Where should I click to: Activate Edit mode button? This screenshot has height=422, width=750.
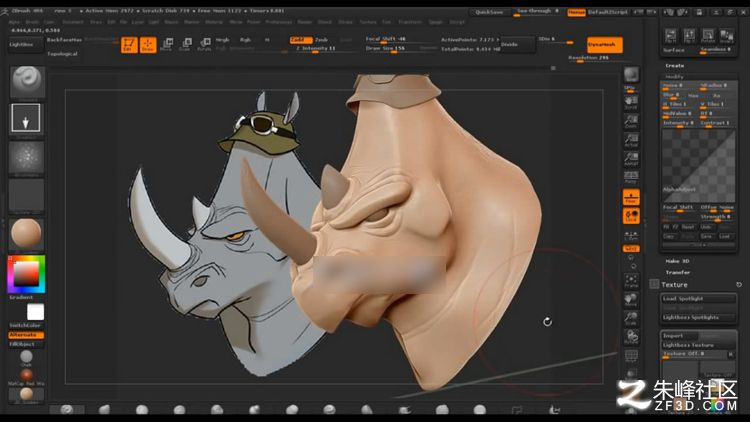129,45
